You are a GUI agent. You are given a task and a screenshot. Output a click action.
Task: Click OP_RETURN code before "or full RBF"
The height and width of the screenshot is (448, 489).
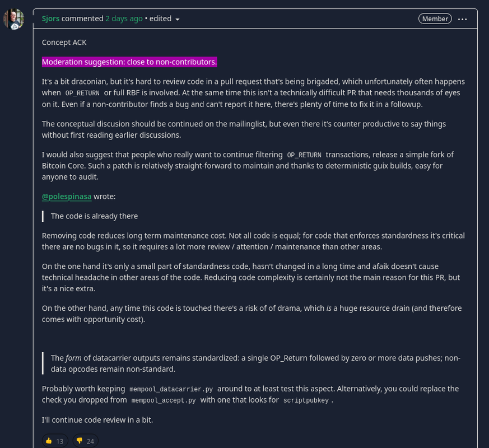84,93
